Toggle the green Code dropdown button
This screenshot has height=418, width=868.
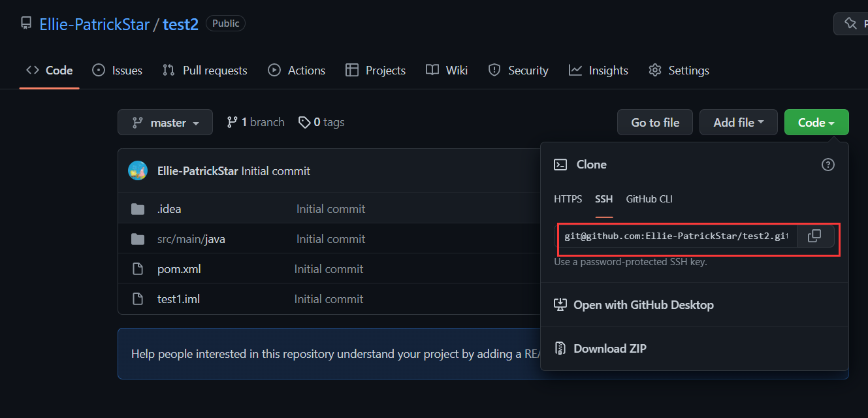click(x=816, y=122)
